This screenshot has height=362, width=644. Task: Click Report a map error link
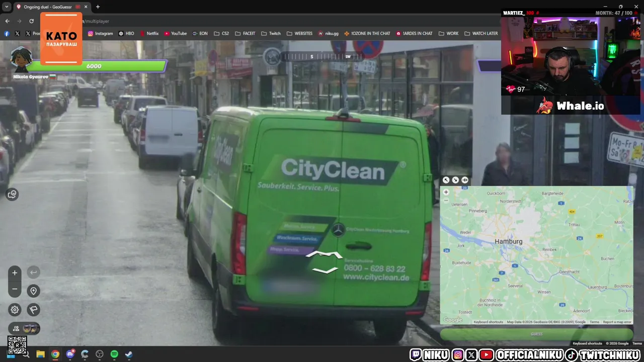click(617, 322)
